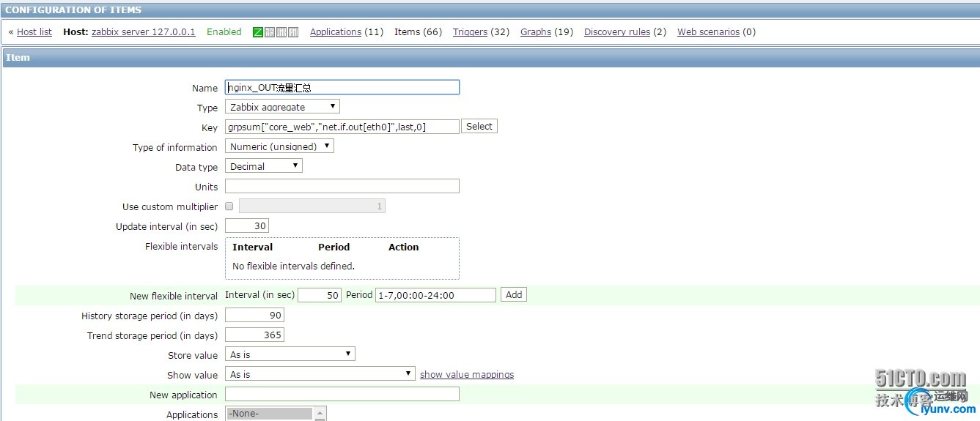Open the Type of information dropdown
This screenshot has height=421, width=980.
coord(279,146)
